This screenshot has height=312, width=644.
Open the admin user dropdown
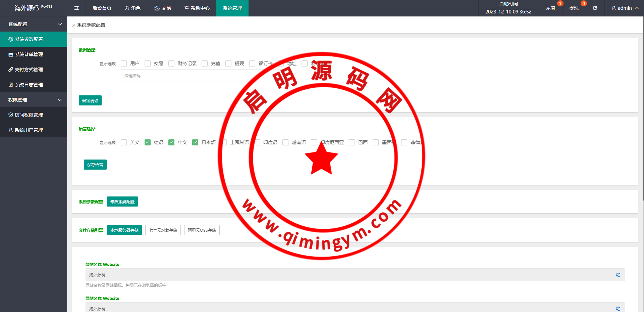(x=625, y=8)
